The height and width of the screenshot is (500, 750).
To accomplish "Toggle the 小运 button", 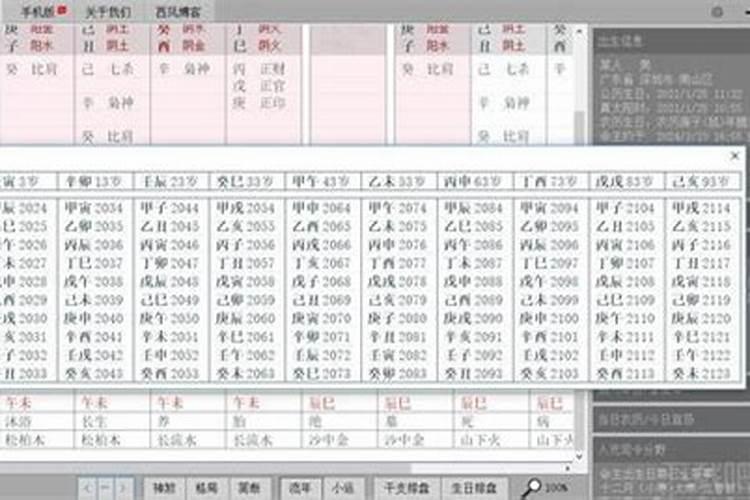I will click(x=343, y=488).
